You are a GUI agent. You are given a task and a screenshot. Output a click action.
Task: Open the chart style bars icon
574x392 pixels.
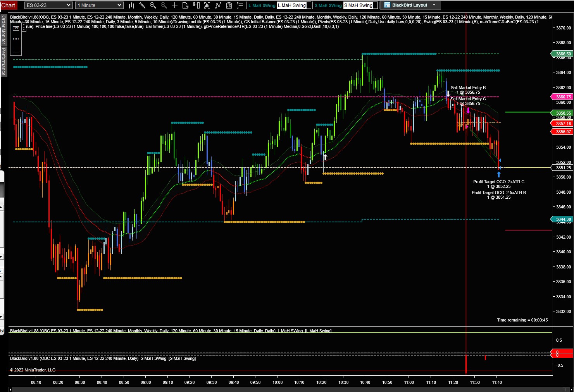(131, 5)
